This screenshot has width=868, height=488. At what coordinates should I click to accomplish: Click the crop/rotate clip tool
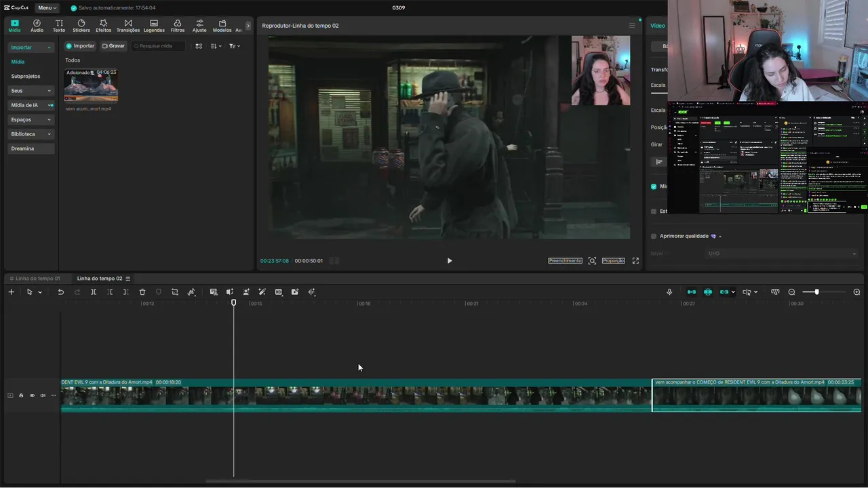175,292
